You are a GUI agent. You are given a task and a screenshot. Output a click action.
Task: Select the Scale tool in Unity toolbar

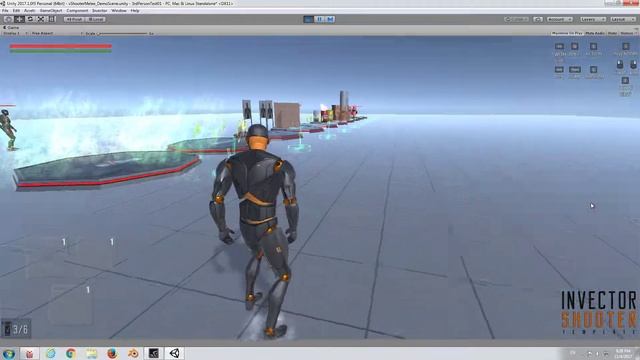pyautogui.click(x=41, y=19)
